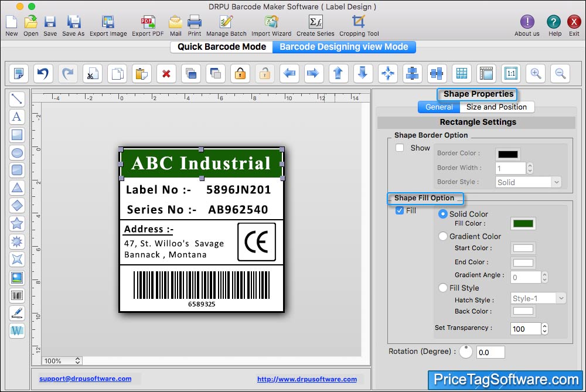
Task: Click the Zoom In magnifier
Action: 536,73
